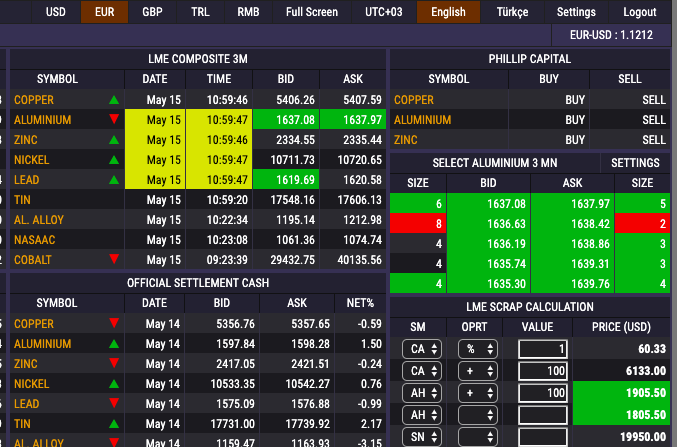
Task: Click red size cell showing 8
Action: point(418,224)
